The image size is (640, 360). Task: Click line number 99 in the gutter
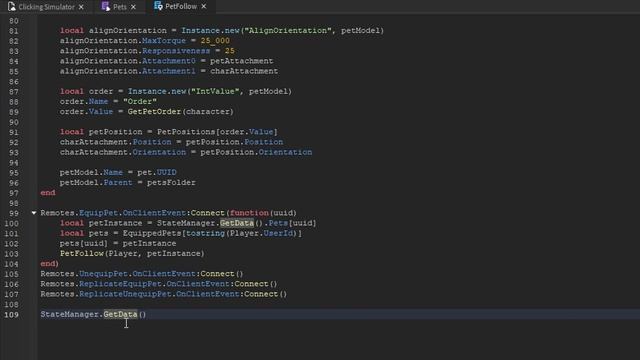pyautogui.click(x=13, y=213)
